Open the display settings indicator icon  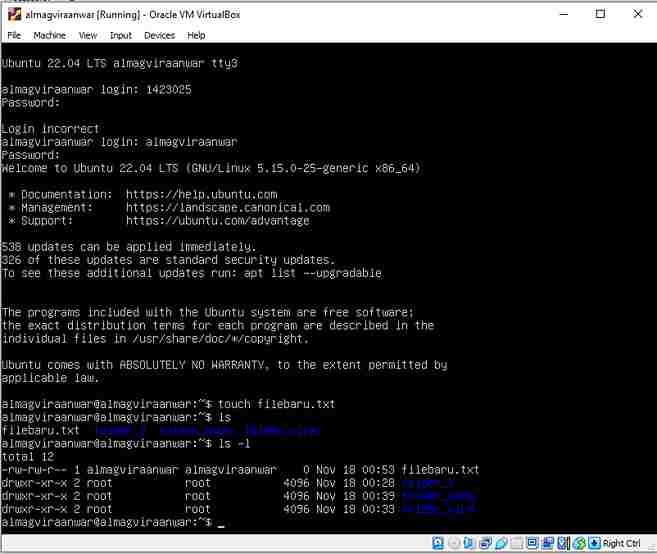point(532,543)
